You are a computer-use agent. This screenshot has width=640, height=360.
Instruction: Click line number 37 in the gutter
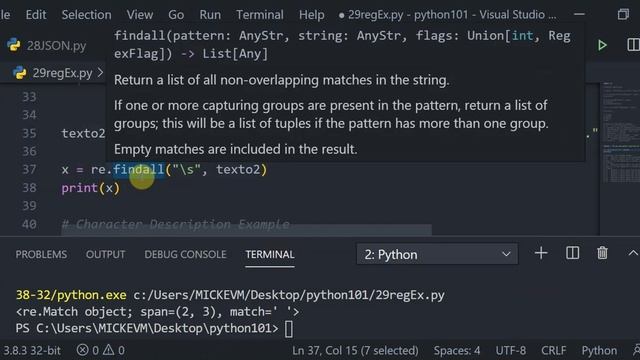tap(29, 169)
